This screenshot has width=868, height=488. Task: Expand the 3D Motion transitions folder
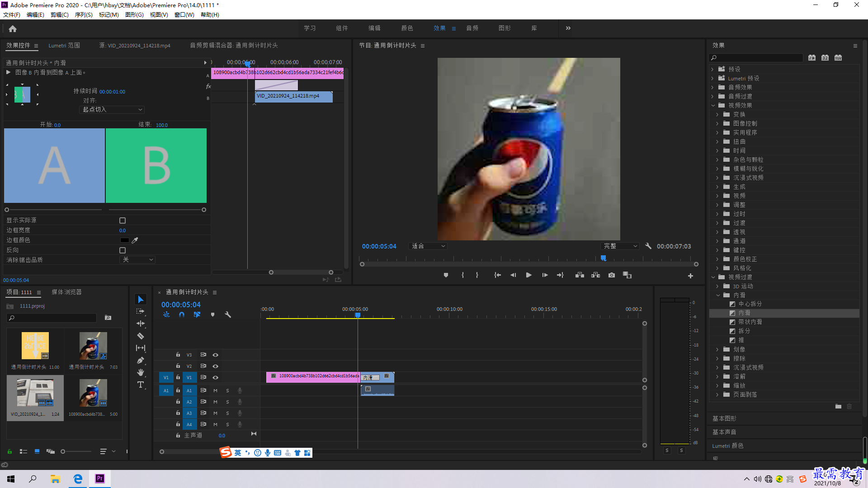pos(717,286)
